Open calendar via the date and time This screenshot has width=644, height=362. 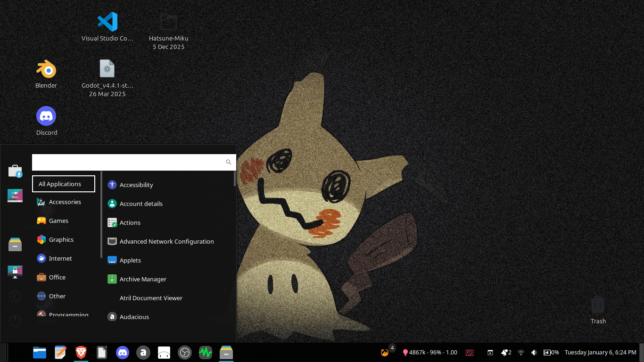click(x=600, y=352)
